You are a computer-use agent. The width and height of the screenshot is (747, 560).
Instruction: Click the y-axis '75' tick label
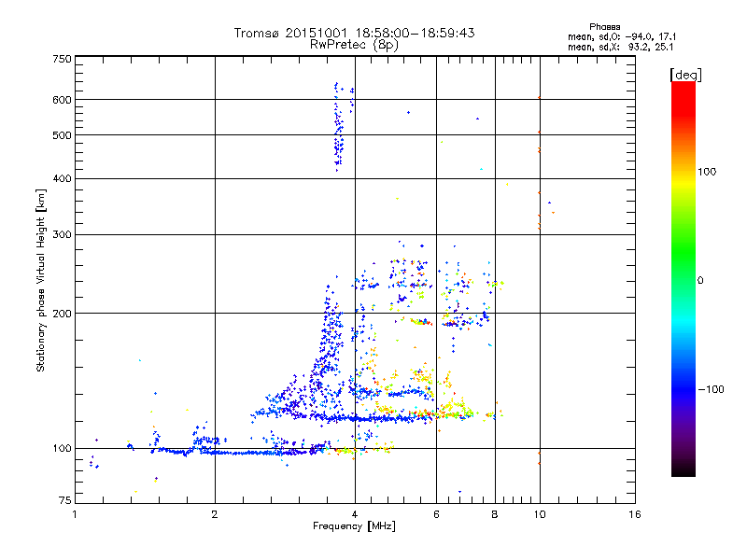pos(65,500)
